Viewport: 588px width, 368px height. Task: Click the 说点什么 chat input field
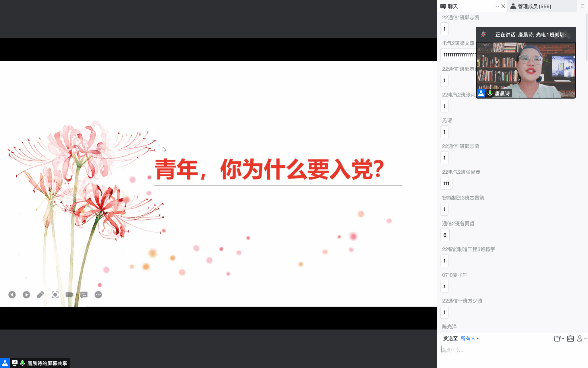(511, 350)
